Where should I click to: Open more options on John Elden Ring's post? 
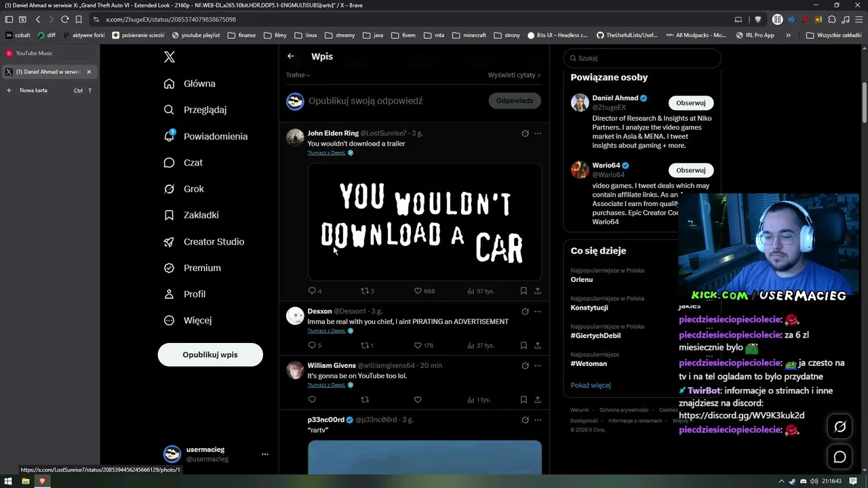pos(538,134)
